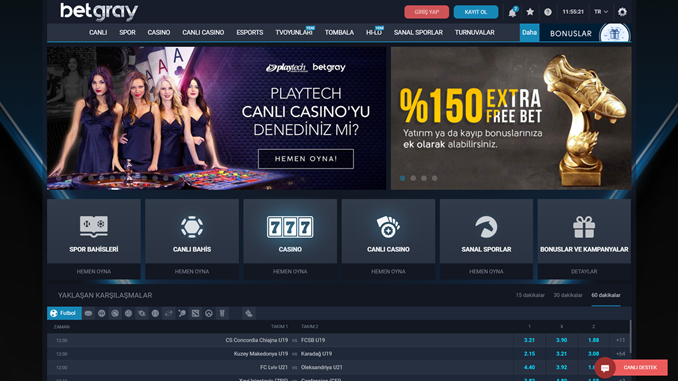Image resolution: width=678 pixels, height=381 pixels.
Task: Expand the TR language dropdown
Action: tap(601, 12)
